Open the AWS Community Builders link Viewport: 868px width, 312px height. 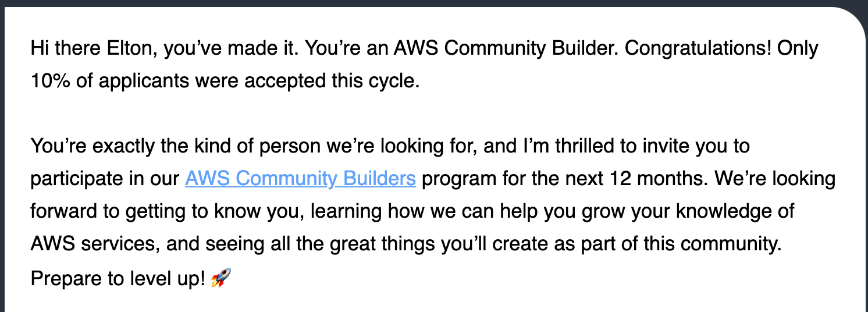coord(300,179)
